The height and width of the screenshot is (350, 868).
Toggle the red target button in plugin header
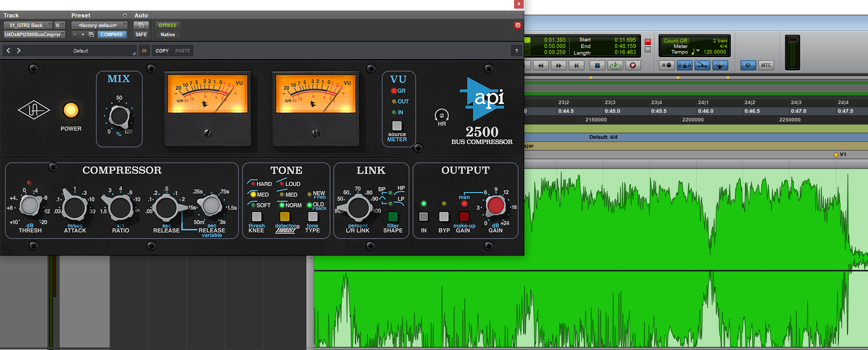point(518,25)
